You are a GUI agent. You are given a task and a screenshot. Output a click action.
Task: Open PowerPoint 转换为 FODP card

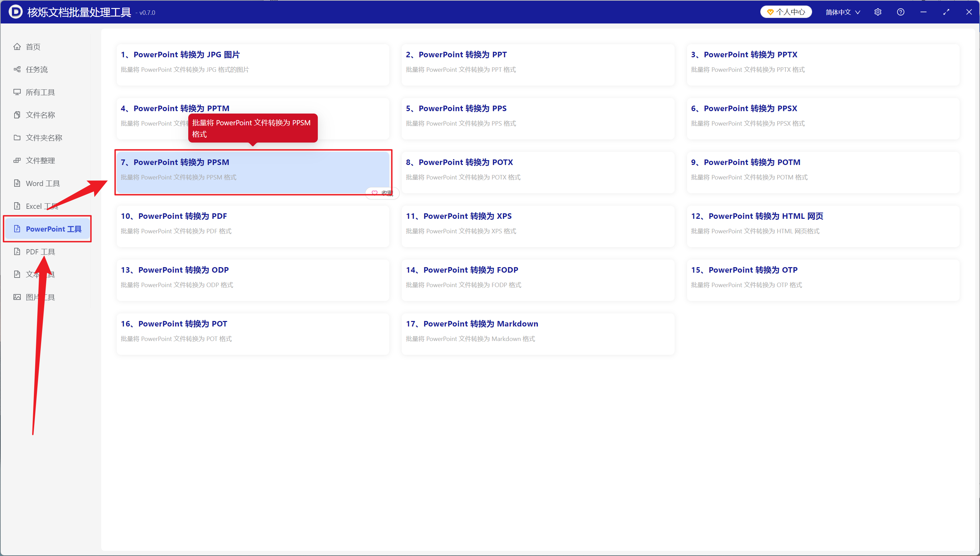coord(538,280)
